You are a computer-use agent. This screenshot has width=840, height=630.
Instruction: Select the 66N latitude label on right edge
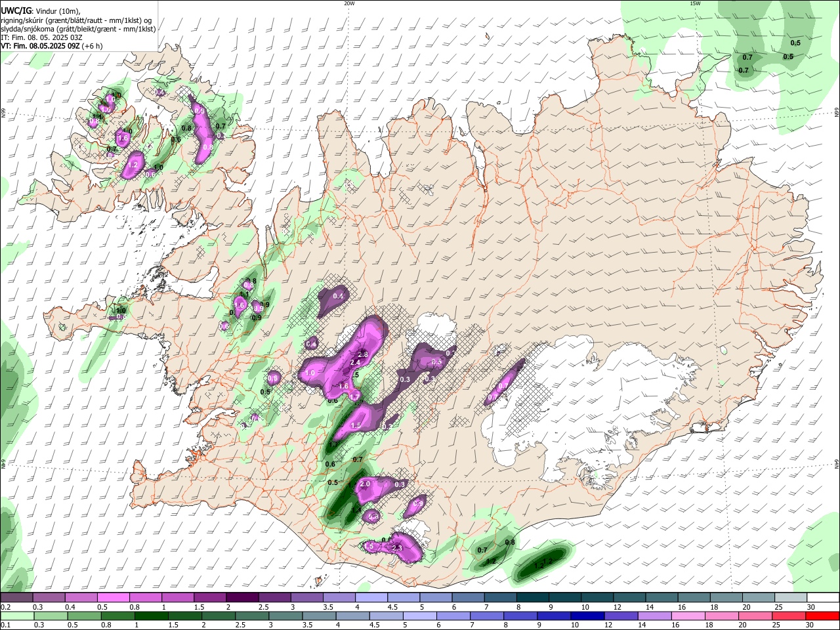837,113
